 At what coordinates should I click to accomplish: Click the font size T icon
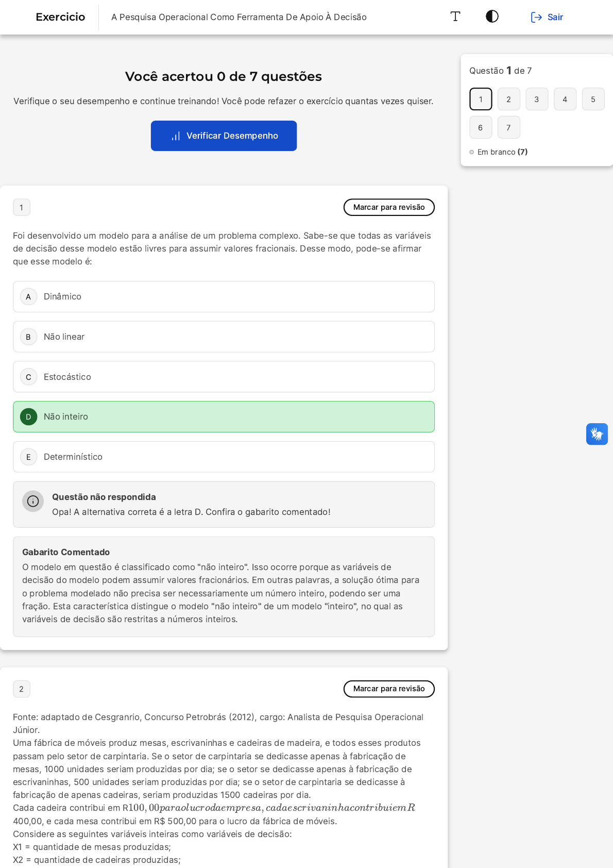click(455, 16)
